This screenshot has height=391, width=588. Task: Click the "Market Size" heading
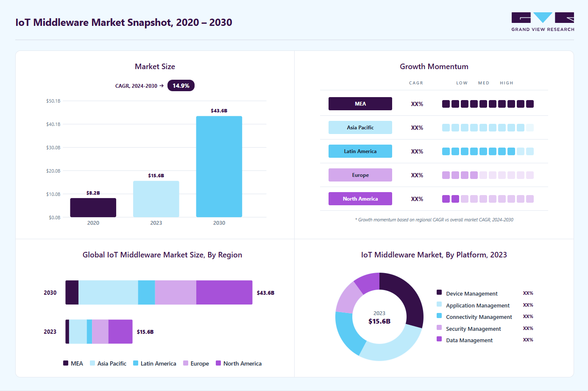(155, 67)
